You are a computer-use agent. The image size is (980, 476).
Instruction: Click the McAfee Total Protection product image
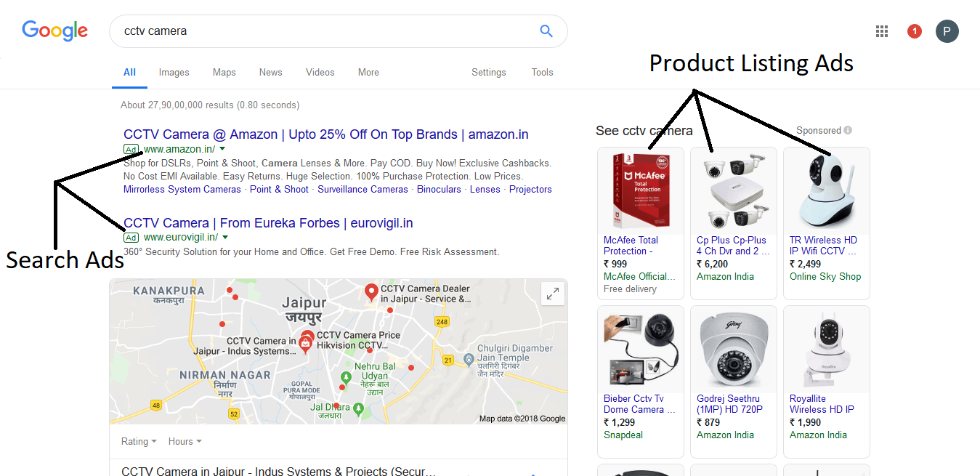coord(640,190)
